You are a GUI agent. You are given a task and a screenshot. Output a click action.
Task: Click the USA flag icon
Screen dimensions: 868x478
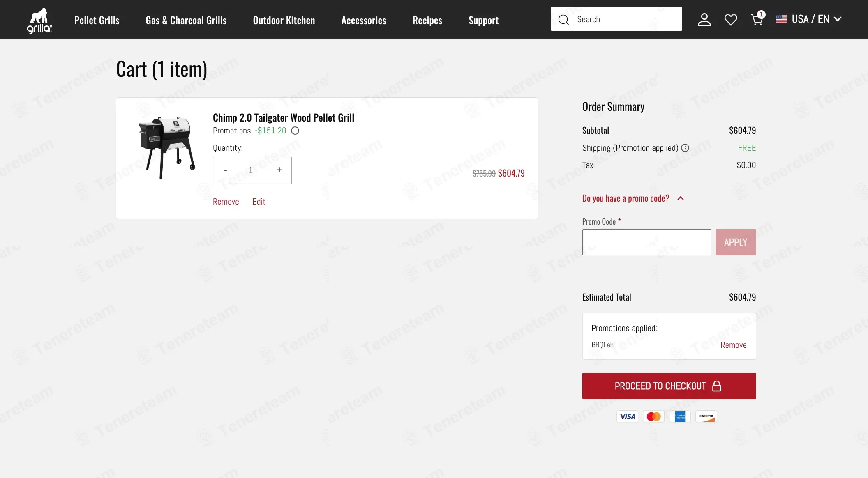(x=781, y=19)
